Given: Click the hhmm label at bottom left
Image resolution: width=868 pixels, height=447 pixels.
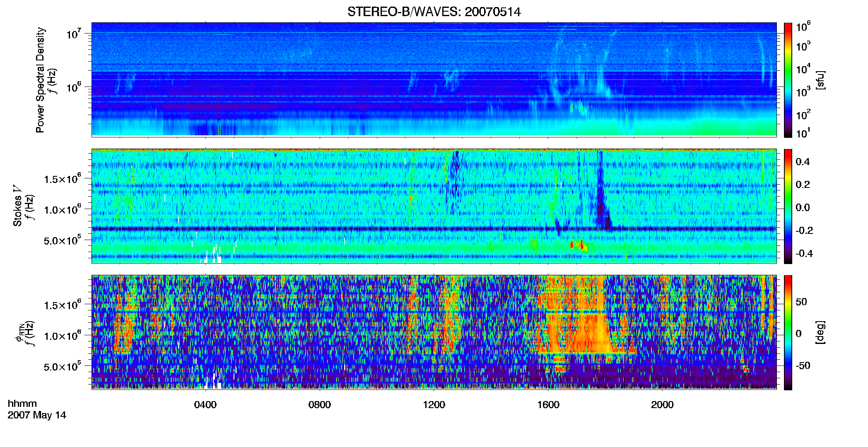Looking at the screenshot, I should coord(22,404).
